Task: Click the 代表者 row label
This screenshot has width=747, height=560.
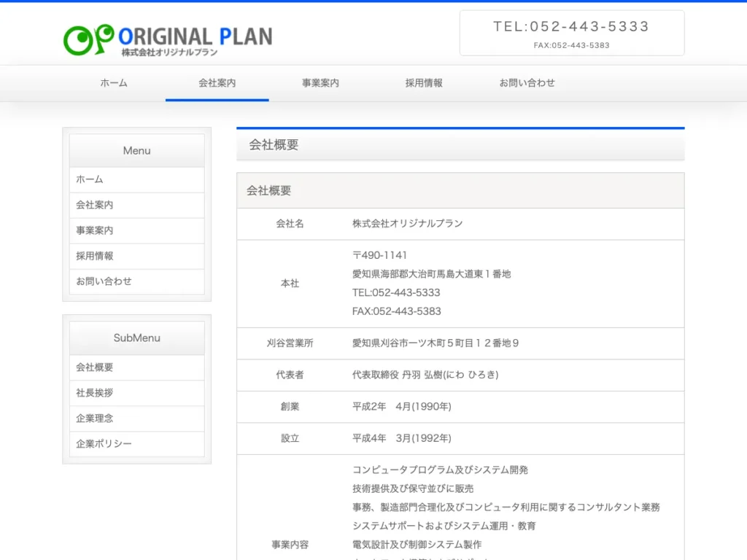Action: click(290, 376)
